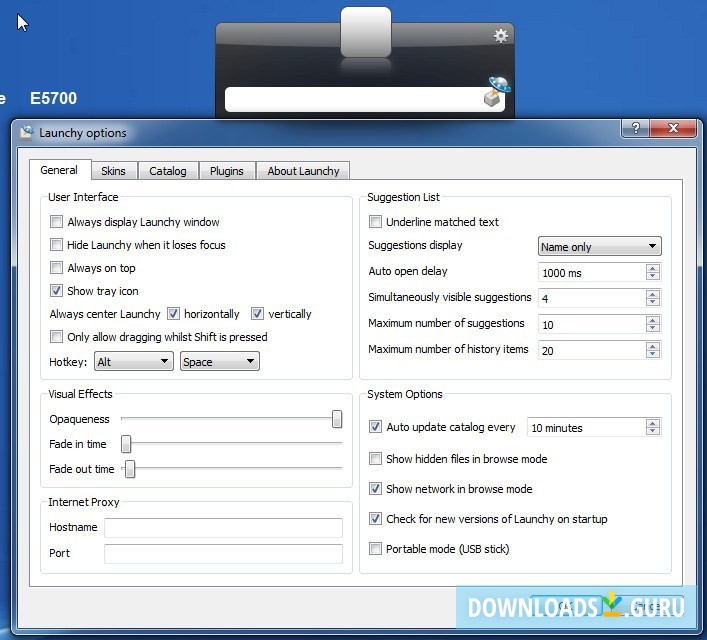Increase maximum number of history items
Screen dimensions: 707x640
click(652, 346)
